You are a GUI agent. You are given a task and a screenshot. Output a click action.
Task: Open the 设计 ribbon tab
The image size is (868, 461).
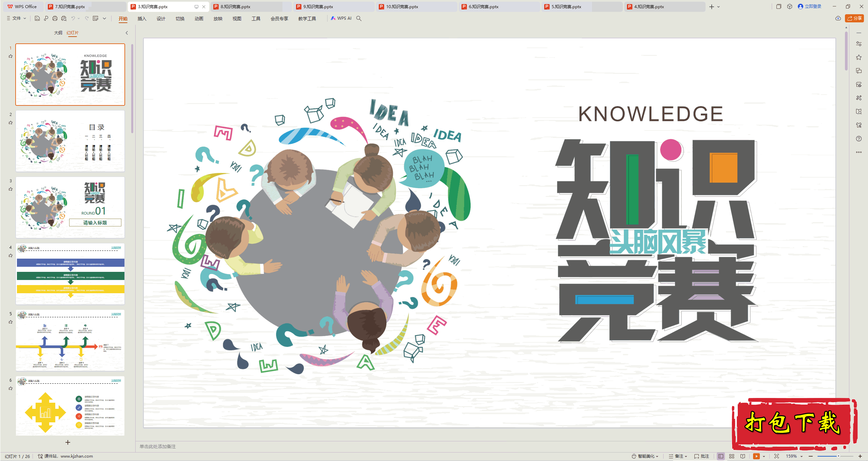[x=161, y=19]
